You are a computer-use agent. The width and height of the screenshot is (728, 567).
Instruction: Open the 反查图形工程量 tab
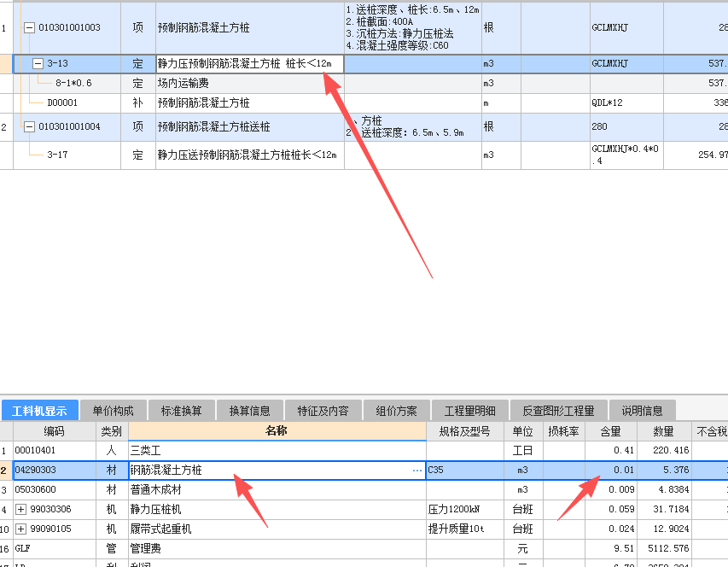(558, 411)
